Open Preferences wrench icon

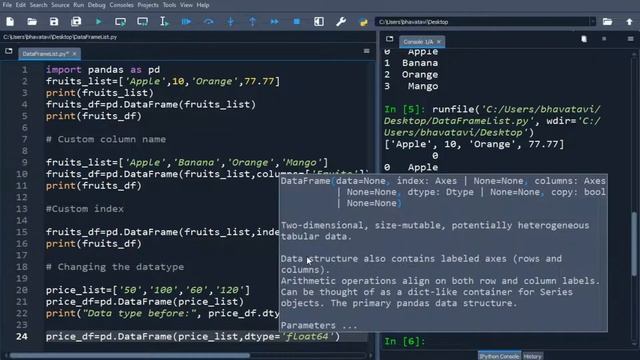[x=341, y=22]
